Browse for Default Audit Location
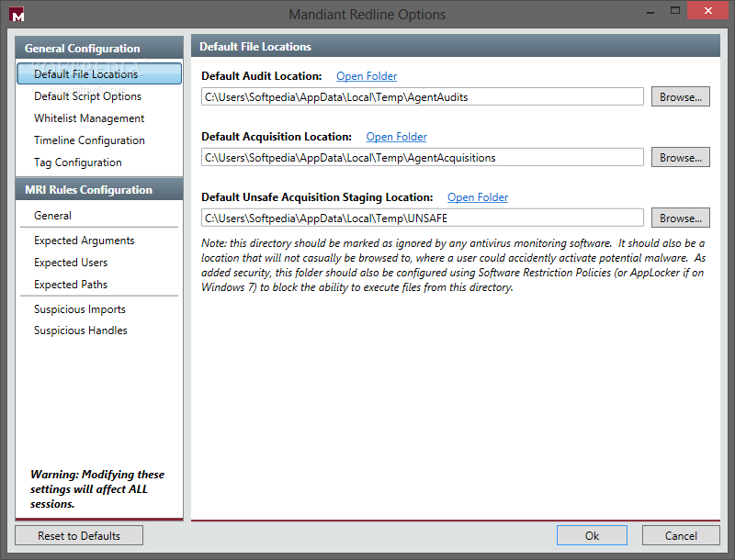735x560 pixels. tap(681, 97)
